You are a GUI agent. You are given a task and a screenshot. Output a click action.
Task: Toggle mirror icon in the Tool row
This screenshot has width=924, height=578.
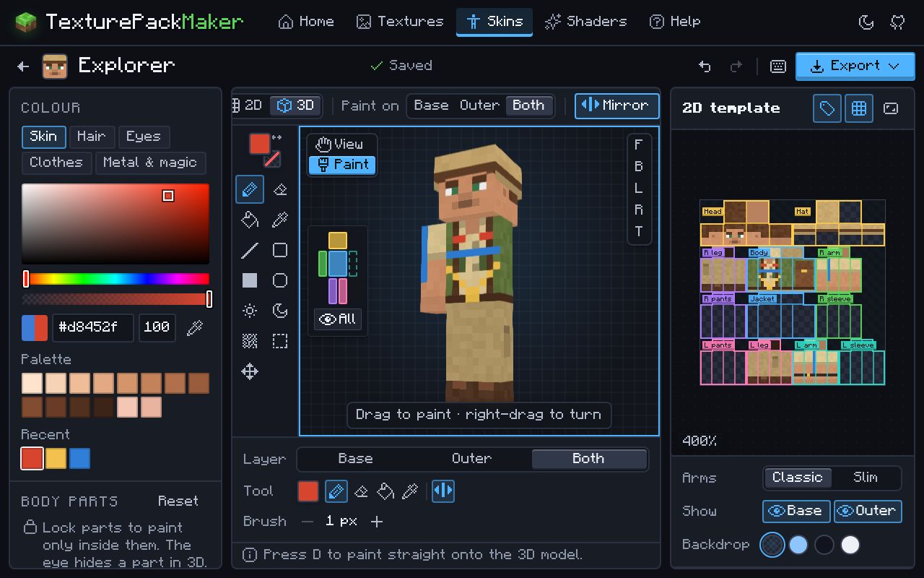(x=443, y=491)
